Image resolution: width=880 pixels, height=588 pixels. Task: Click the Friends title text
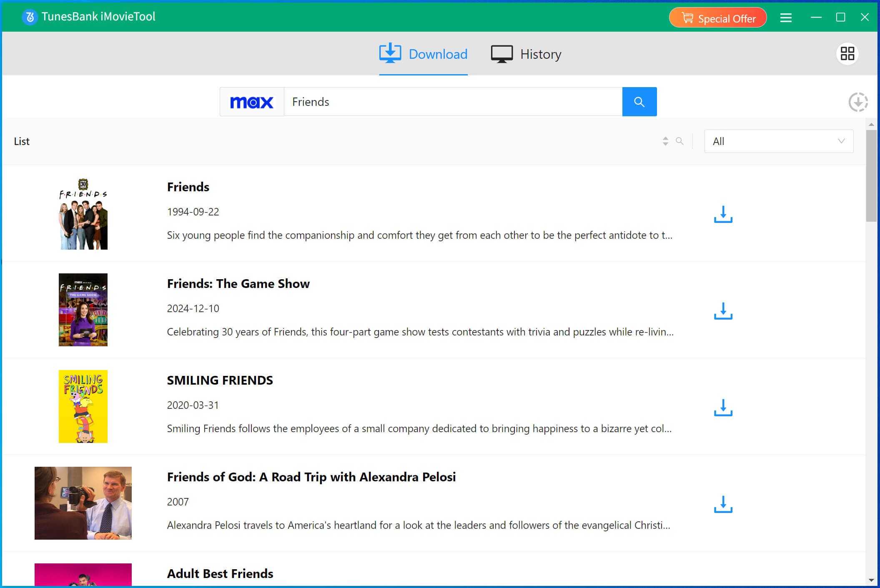[188, 187]
